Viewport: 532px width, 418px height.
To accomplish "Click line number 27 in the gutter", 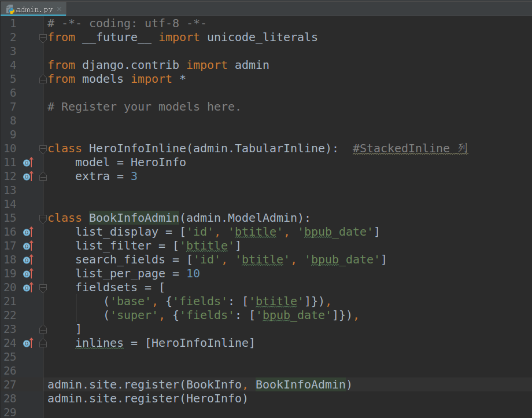I will 10,385.
